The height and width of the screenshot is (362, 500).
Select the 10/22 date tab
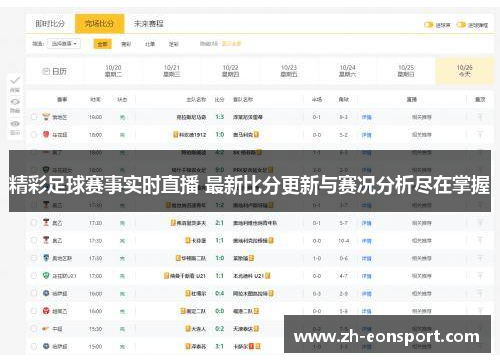pyautogui.click(x=230, y=71)
